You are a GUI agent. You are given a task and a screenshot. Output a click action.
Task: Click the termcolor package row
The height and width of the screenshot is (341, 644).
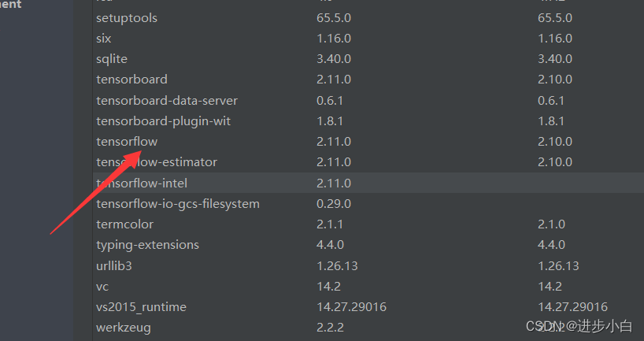(x=124, y=224)
